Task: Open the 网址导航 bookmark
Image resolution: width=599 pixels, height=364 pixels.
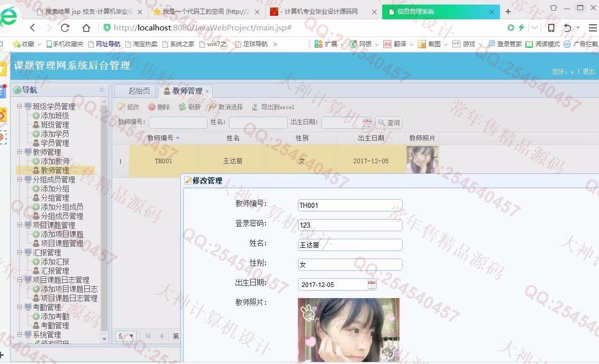Action: [x=104, y=44]
